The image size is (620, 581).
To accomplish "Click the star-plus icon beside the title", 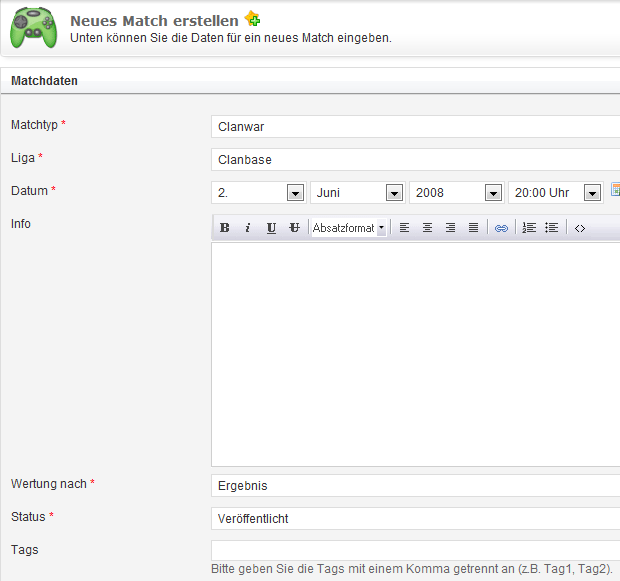I will pyautogui.click(x=252, y=19).
